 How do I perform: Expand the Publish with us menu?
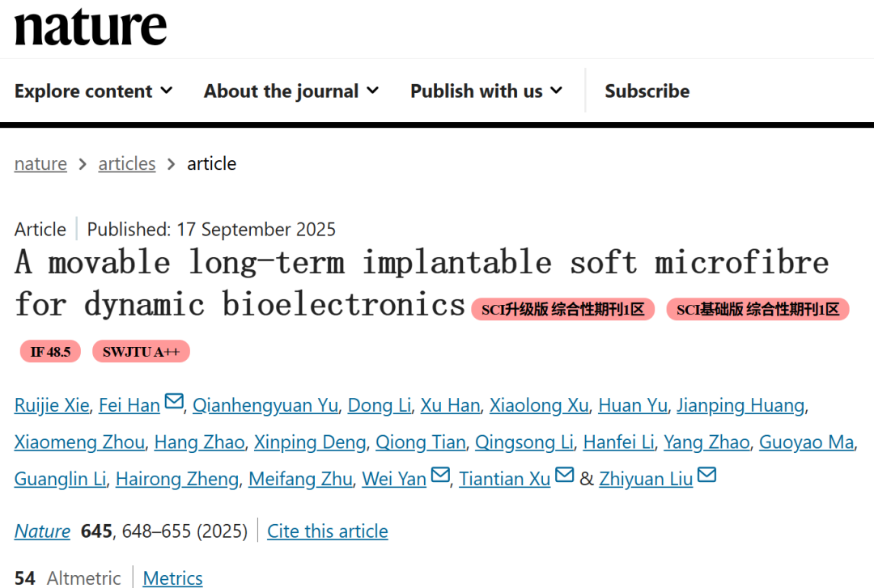click(486, 91)
